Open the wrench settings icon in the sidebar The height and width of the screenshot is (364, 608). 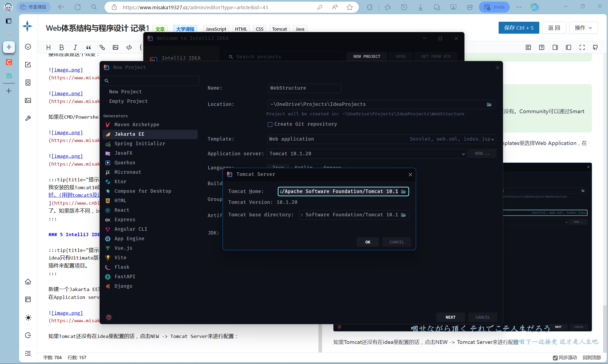[28, 118]
